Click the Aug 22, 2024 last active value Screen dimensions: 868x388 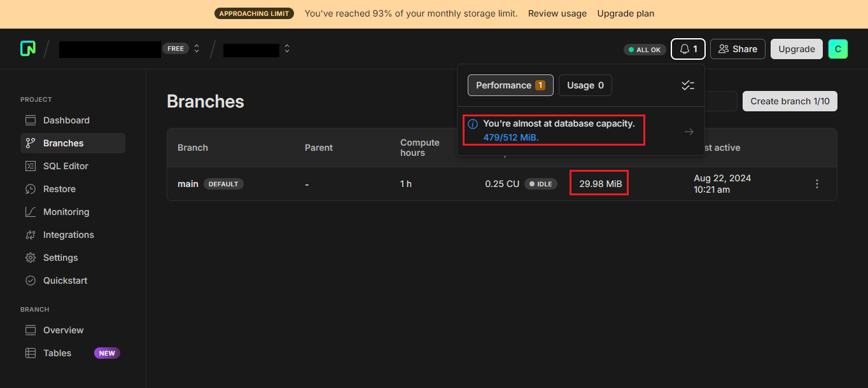pos(722,184)
